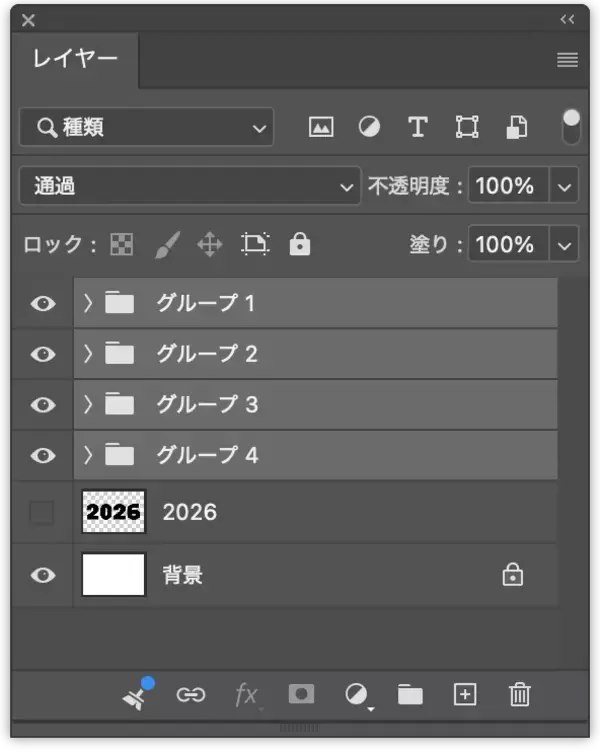Open the 塗り slider dropdown arrow

point(564,245)
